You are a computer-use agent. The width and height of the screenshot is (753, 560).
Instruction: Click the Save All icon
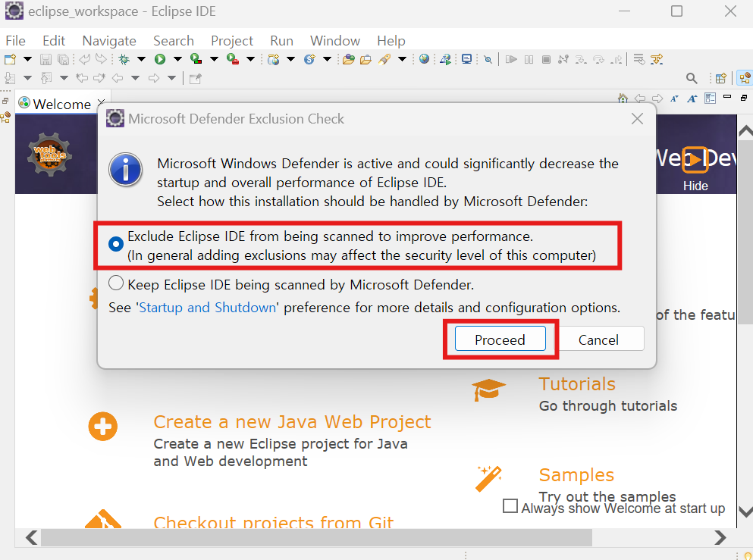tap(63, 60)
